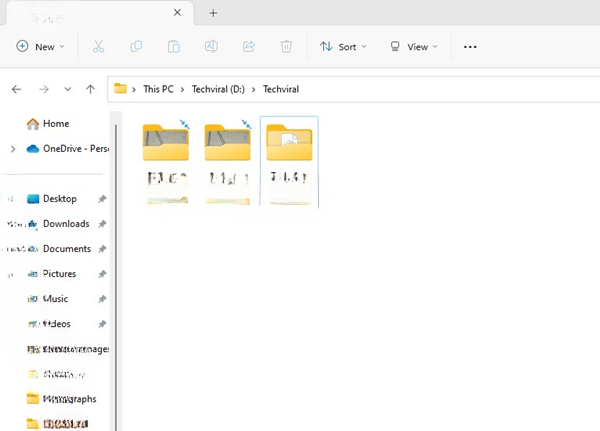Expand chevron before This PC breadcrumb
This screenshot has height=431, width=600.
coord(134,90)
